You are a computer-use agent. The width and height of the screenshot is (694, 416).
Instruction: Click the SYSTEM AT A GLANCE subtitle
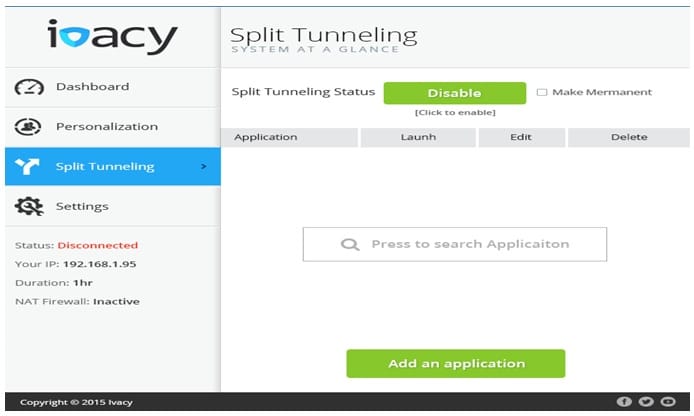[315, 50]
